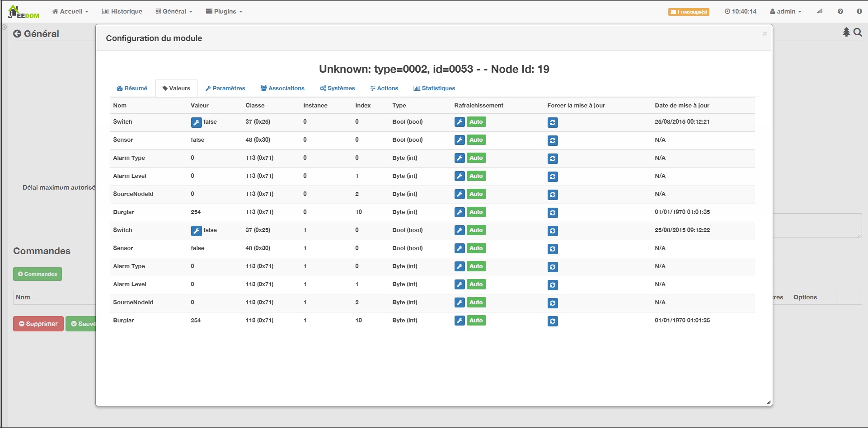Expand the Plugins menu
The width and height of the screenshot is (868, 428).
pos(224,11)
